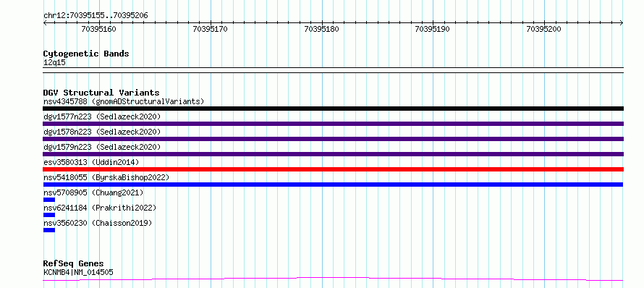Open variant nsv4345788 gnomADStructuralVariants label
644x288 pixels.
[124, 101]
